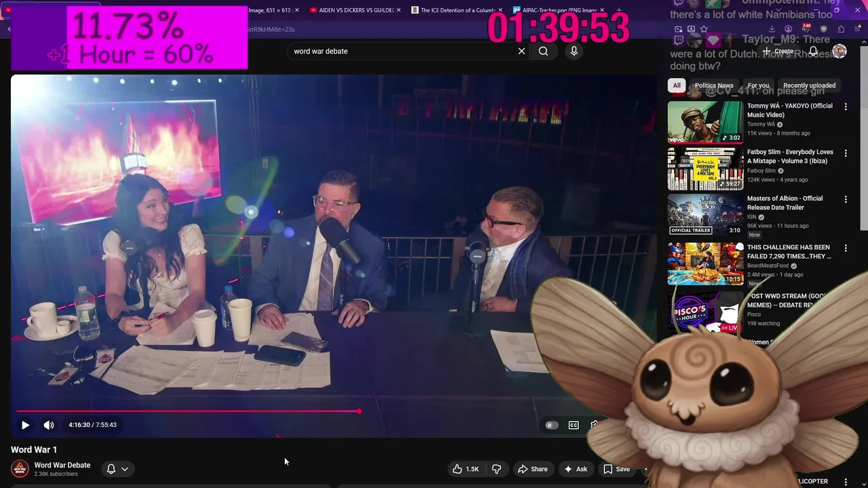
Task: Open more options for THIS CHALLENGE video
Action: click(846, 248)
